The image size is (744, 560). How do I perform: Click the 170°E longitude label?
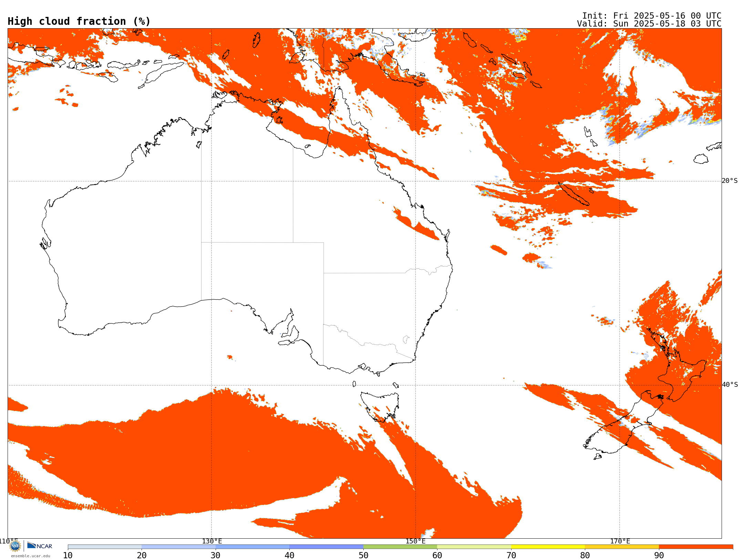(x=620, y=541)
